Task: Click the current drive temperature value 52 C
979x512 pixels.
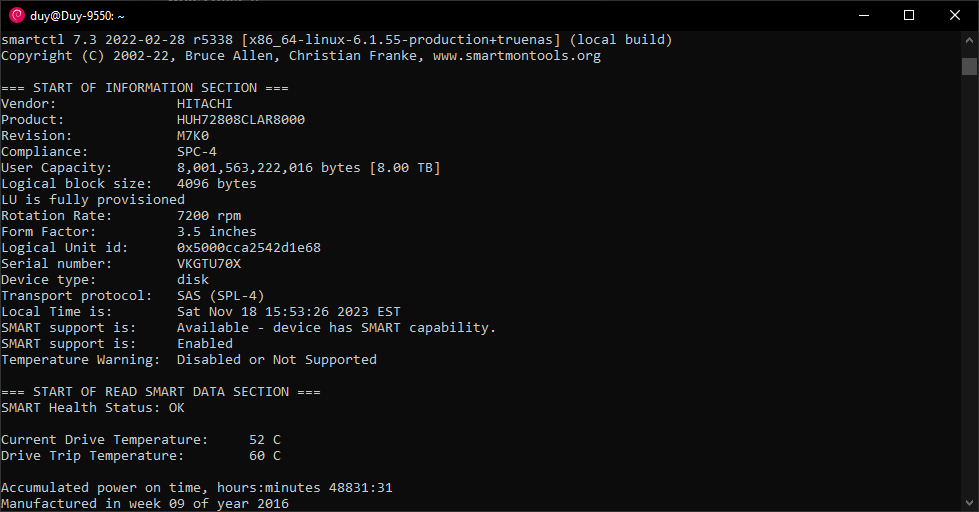Action: coord(265,440)
